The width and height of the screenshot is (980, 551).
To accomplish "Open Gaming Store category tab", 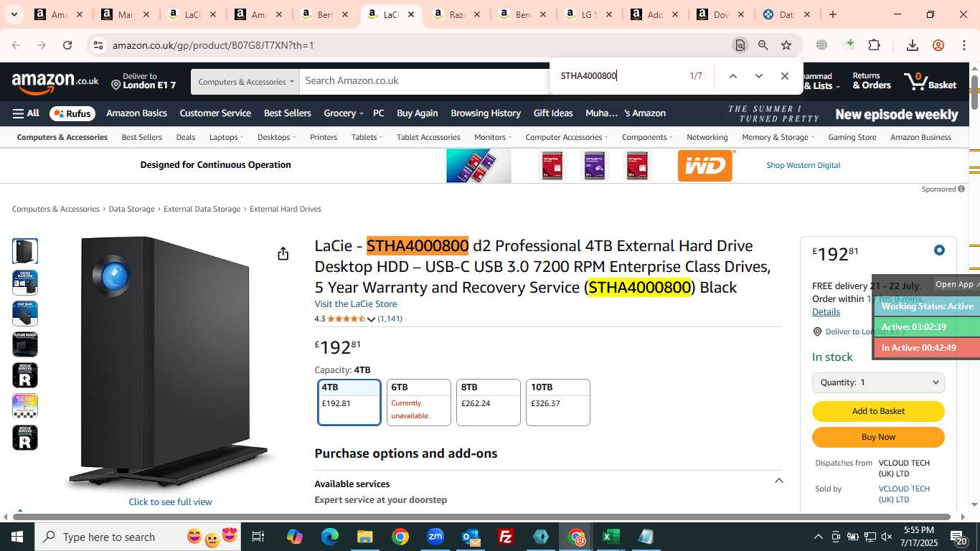I will click(x=852, y=137).
